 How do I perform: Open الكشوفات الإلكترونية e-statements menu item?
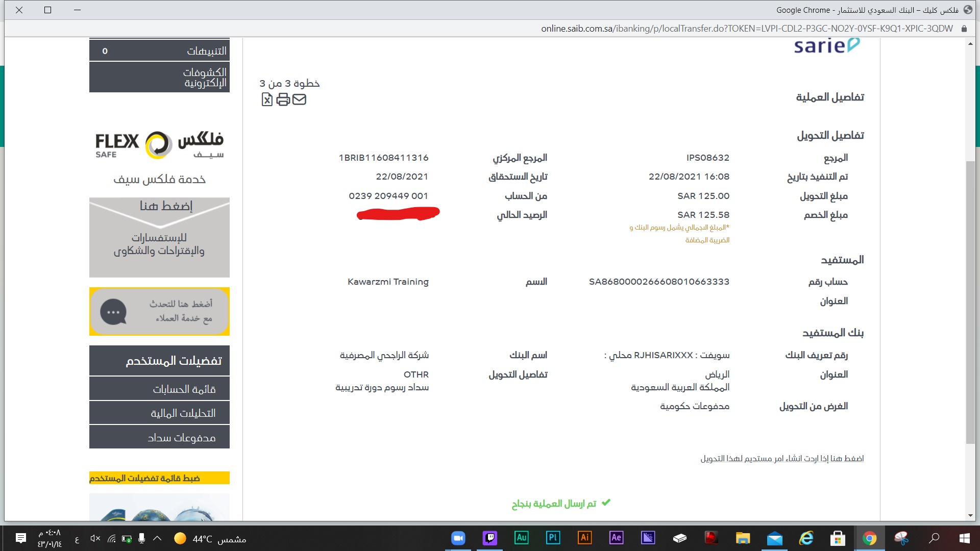159,78
